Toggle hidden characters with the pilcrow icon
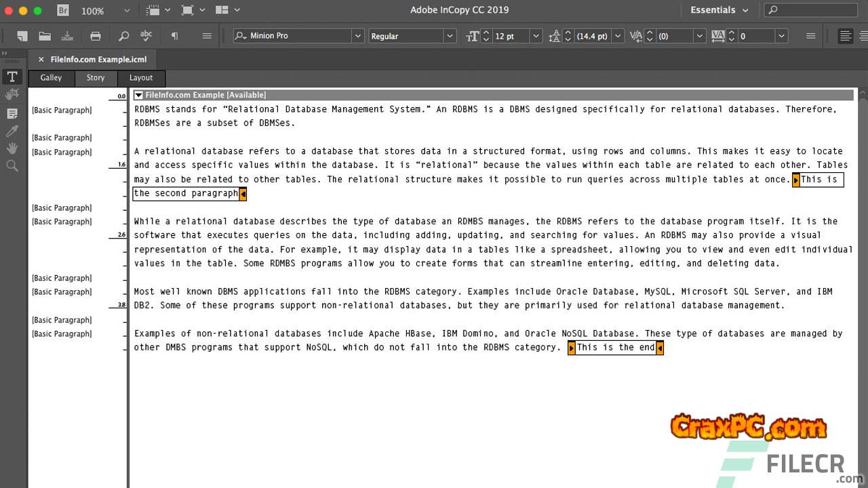Screen dimensions: 868x488 [174, 36]
